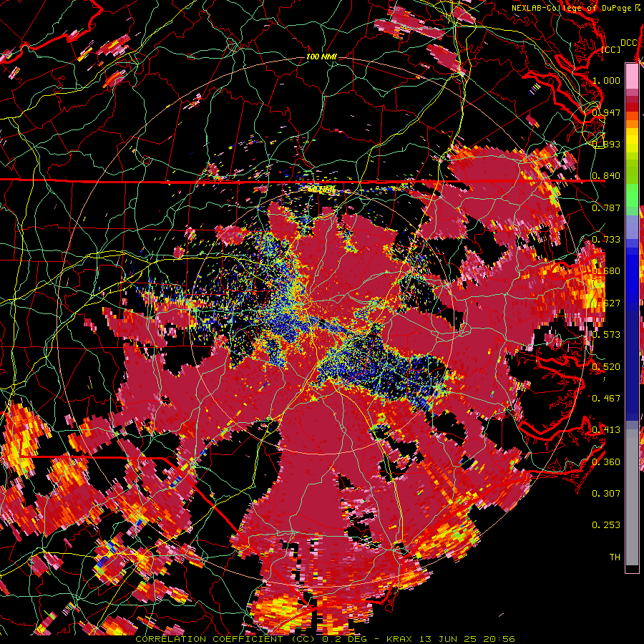Click the DCC label above the color scale
The image size is (644, 644).
click(x=628, y=43)
